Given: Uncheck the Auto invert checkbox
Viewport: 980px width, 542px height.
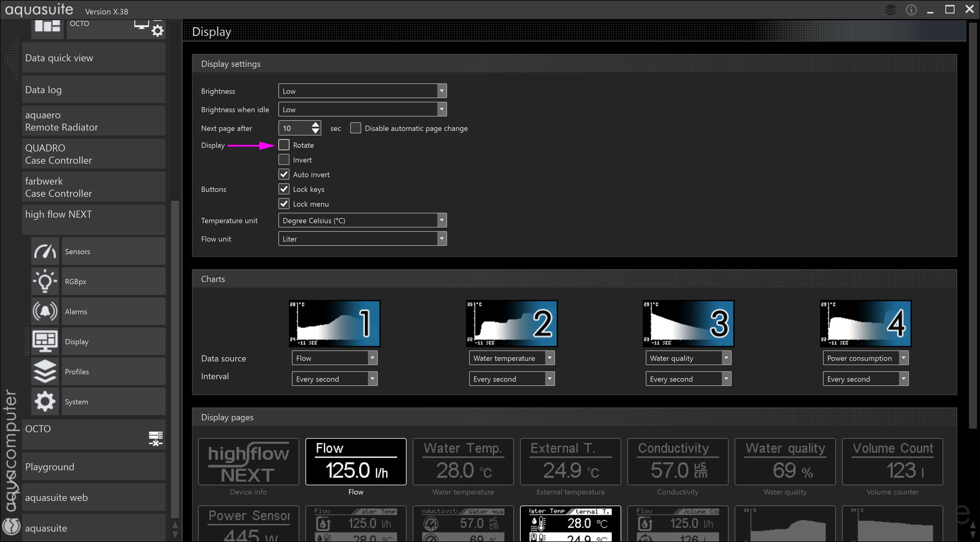Looking at the screenshot, I should pyautogui.click(x=284, y=175).
